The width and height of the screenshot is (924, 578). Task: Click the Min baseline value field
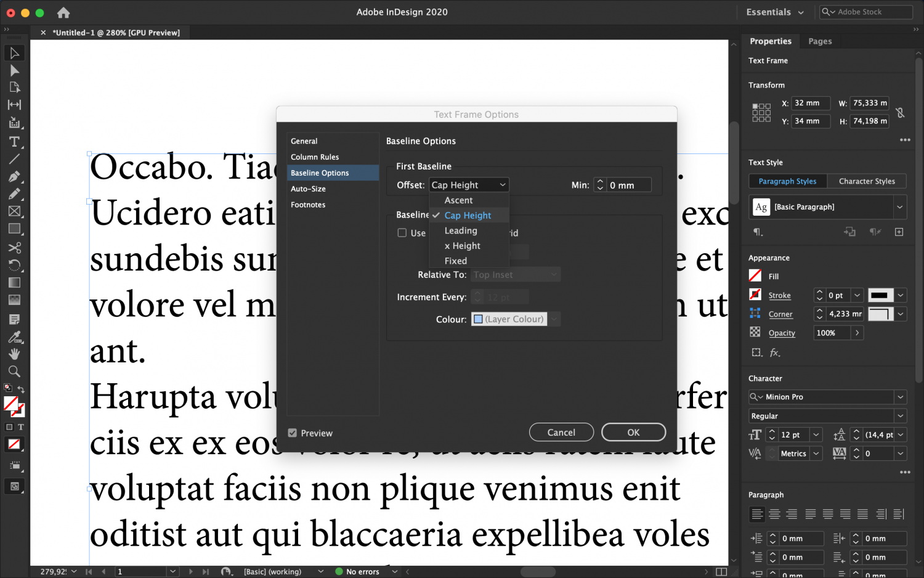pos(628,185)
